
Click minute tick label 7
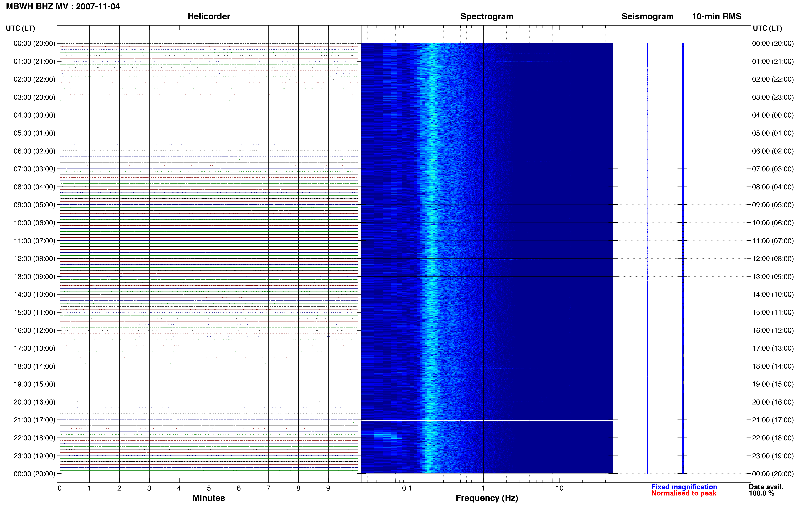pos(269,488)
